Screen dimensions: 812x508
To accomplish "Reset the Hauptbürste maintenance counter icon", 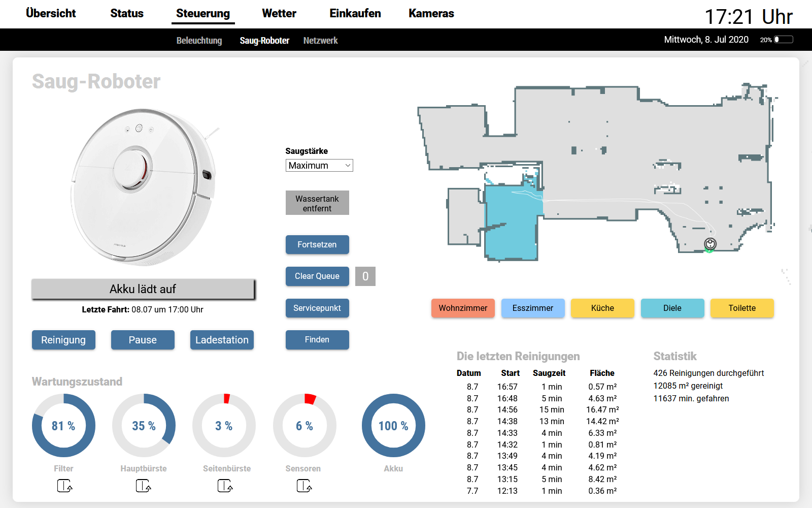I will tap(144, 486).
